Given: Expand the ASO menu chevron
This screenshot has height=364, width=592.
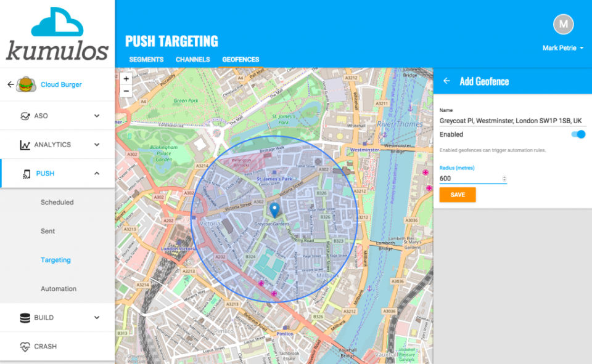Looking at the screenshot, I should [97, 116].
